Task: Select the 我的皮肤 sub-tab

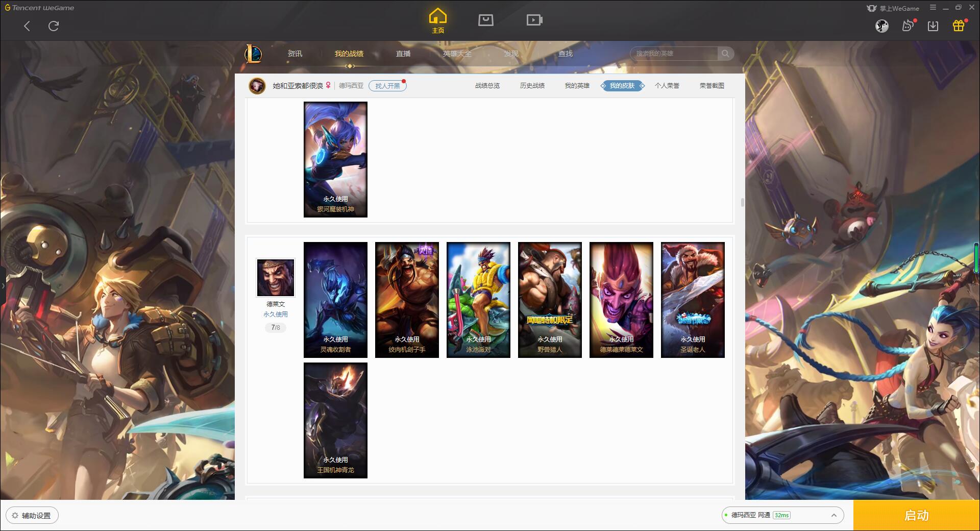Action: [x=622, y=86]
